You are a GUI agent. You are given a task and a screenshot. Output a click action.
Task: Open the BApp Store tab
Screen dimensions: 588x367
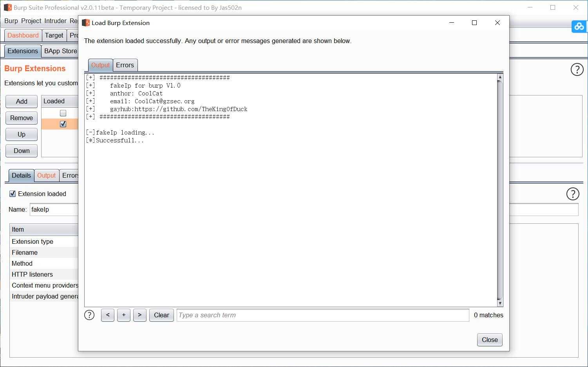[x=60, y=51]
